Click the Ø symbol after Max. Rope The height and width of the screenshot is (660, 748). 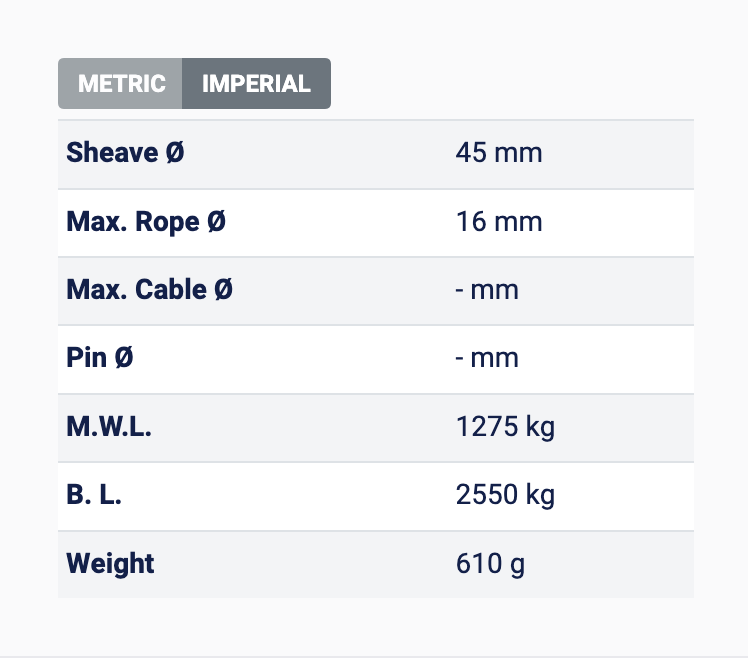pos(216,221)
